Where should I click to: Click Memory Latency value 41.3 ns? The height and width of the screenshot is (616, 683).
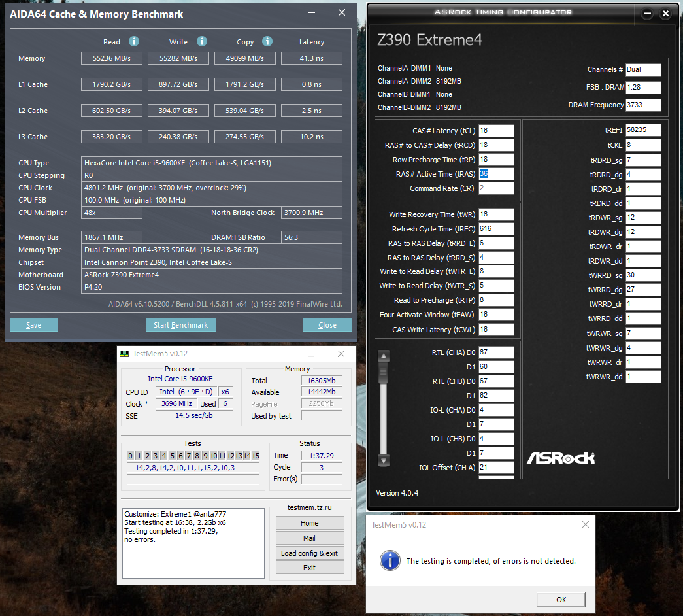312,58
